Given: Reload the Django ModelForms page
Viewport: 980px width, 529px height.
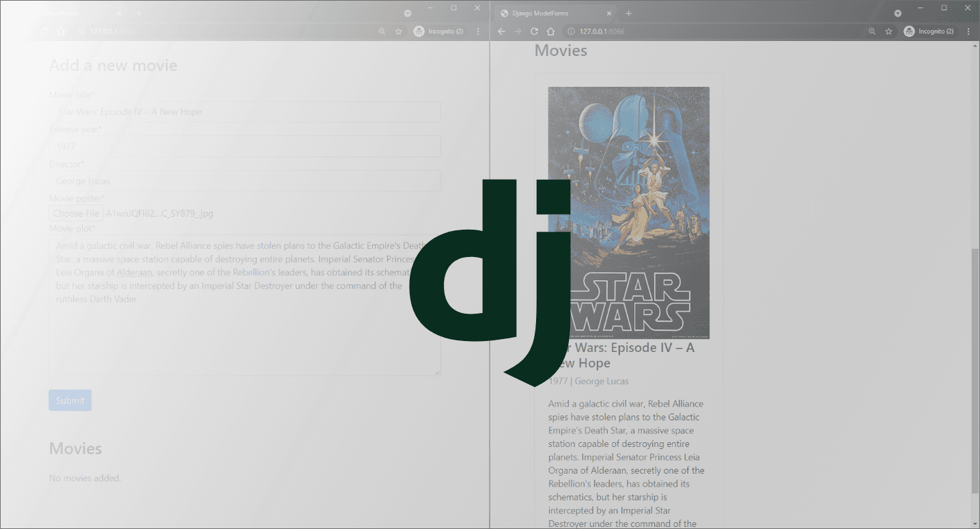Looking at the screenshot, I should pyautogui.click(x=534, y=31).
